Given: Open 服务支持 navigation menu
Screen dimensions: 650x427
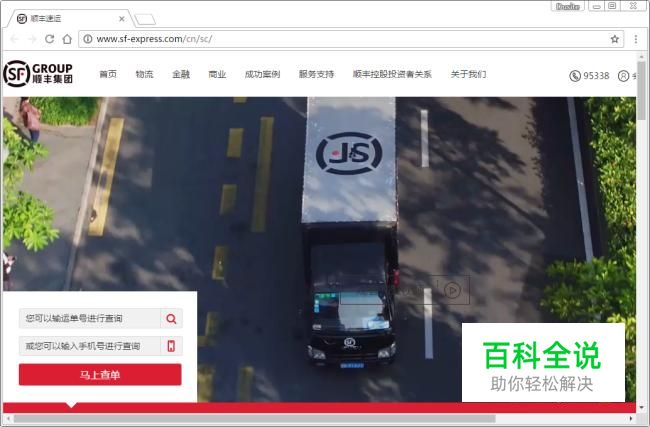Looking at the screenshot, I should [x=316, y=74].
